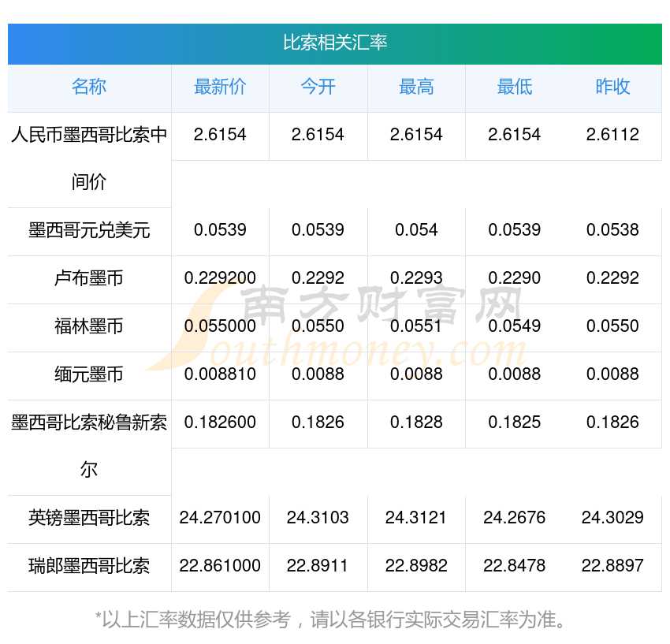Viewport: 670px width, 644px height.
Task: Click the 墨西哥元兑美元 row label
Action: (x=89, y=230)
